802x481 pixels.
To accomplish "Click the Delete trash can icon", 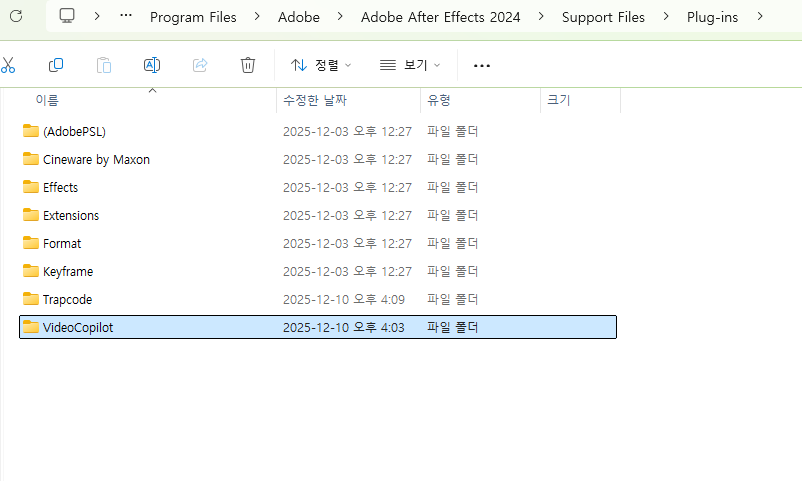I will point(248,65).
